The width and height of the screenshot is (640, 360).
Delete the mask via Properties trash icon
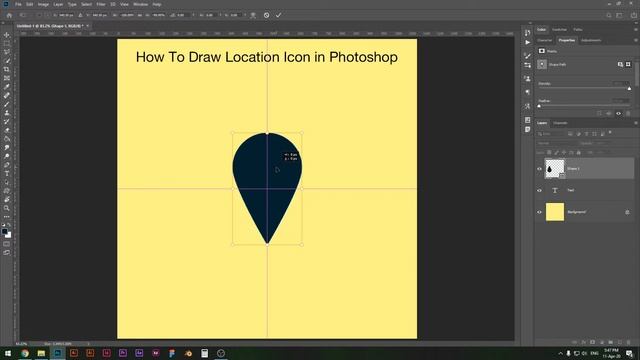(628, 113)
